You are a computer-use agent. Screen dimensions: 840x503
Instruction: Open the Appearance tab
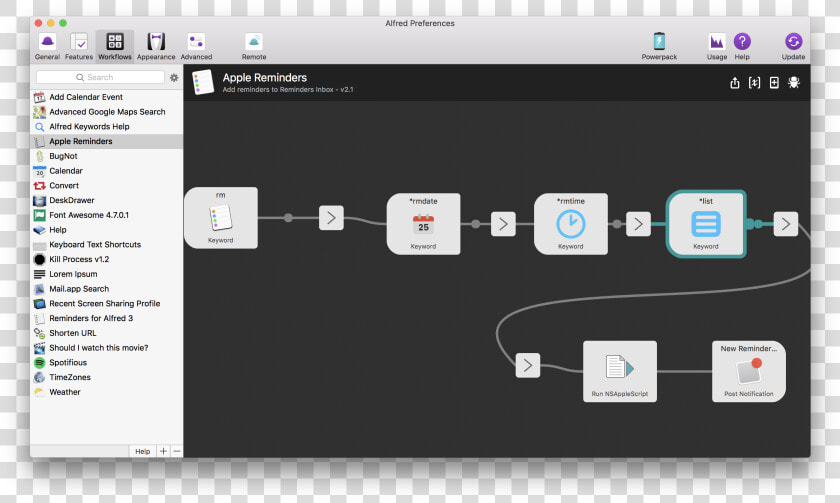[156, 46]
